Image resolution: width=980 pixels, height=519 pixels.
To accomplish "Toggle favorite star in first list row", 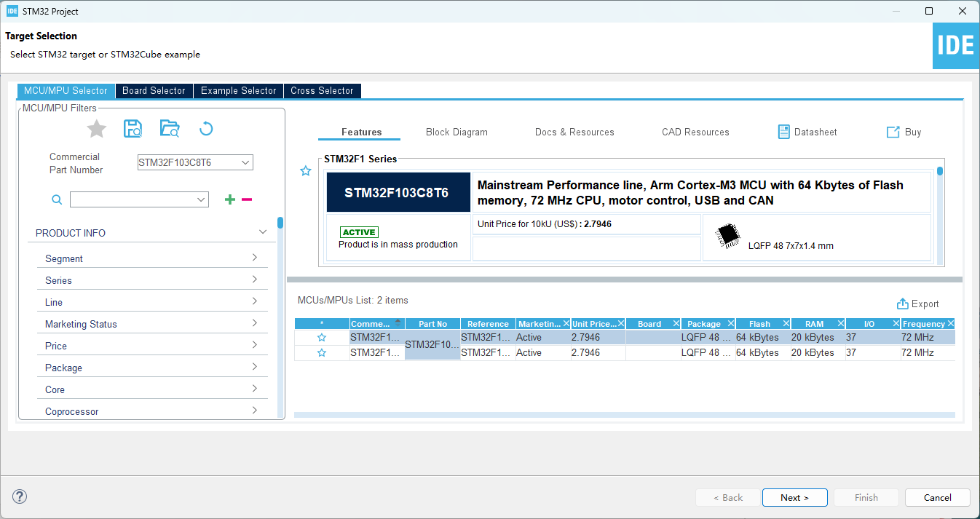I will (x=322, y=338).
